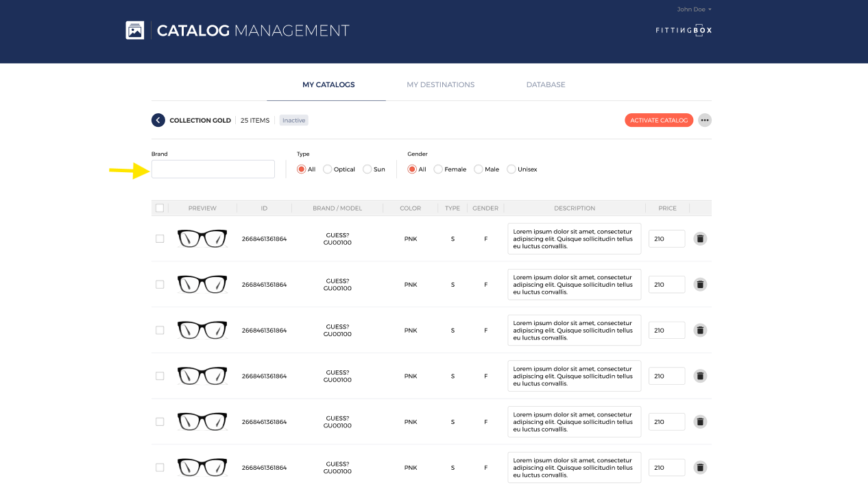Choose the Female gender filter
Viewport: 868px width, 487px height.
(438, 169)
